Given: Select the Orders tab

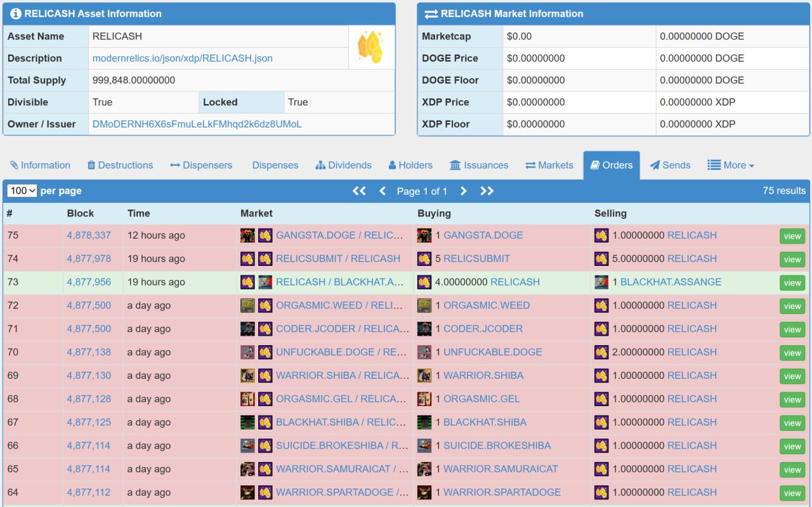Looking at the screenshot, I should 612,165.
